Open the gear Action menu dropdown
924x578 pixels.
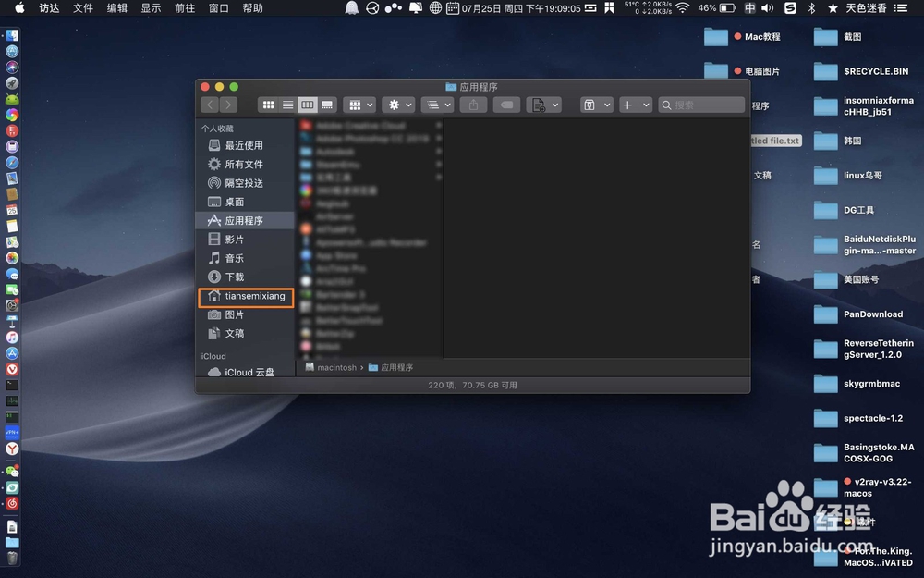pyautogui.click(x=398, y=105)
